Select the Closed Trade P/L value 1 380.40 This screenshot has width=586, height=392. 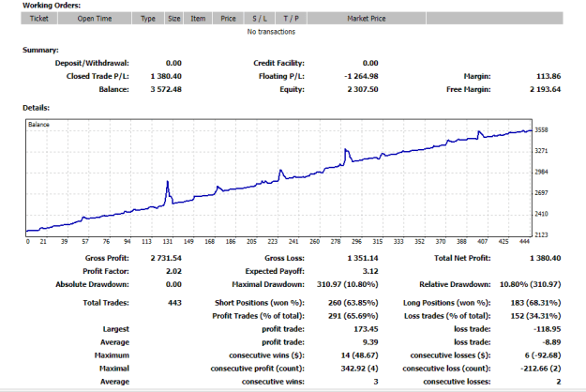[166, 76]
